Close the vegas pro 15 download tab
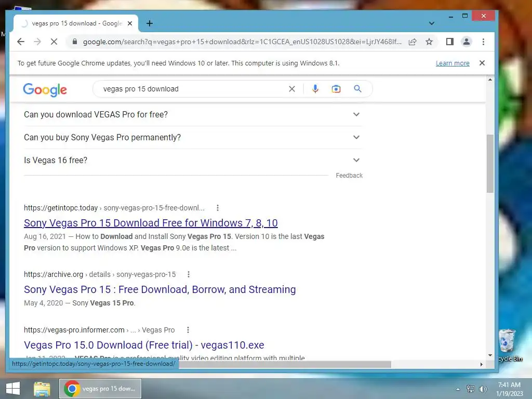This screenshot has width=532, height=399. [130, 23]
